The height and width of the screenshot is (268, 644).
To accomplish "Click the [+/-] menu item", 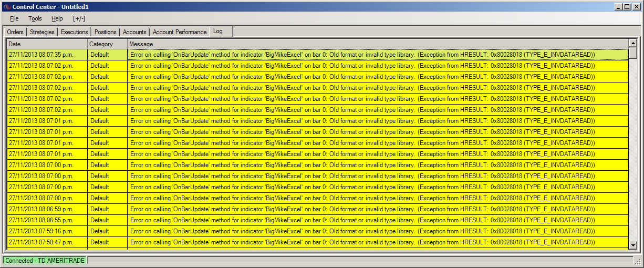I will (x=79, y=18).
